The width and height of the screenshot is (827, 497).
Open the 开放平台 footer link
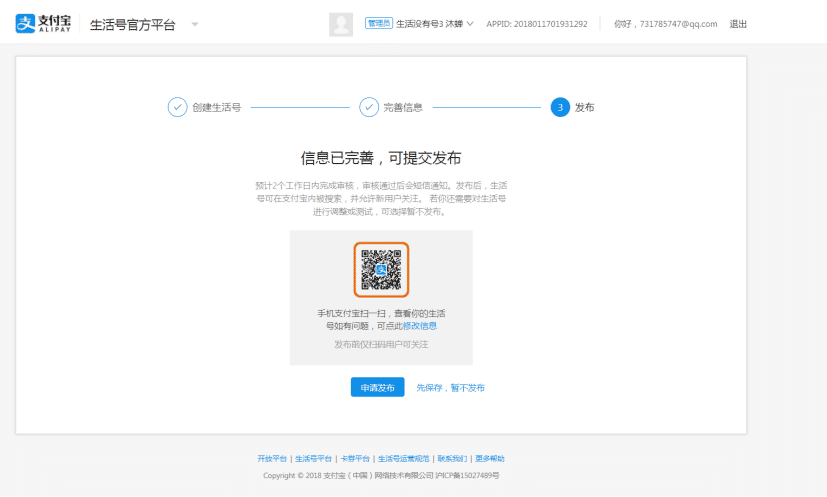tap(272, 458)
